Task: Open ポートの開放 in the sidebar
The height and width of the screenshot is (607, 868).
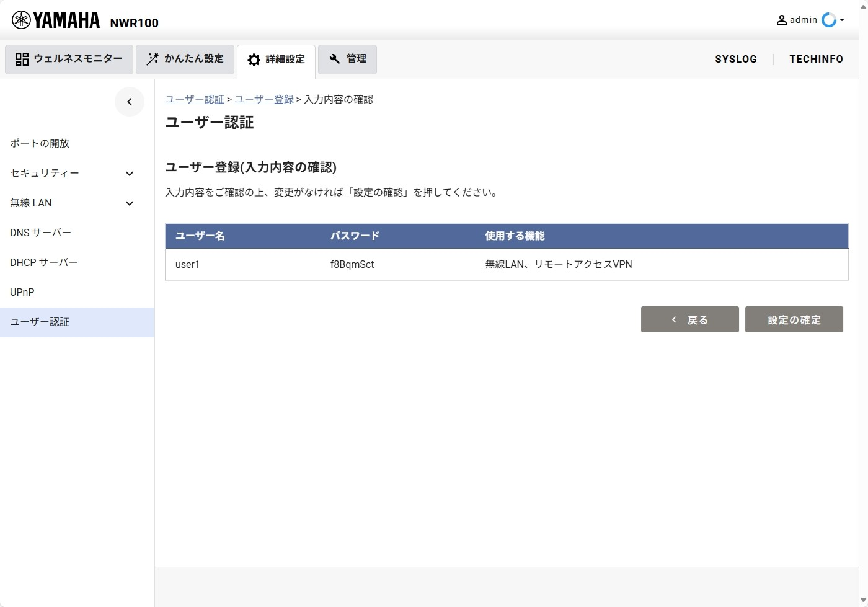Action: tap(40, 143)
